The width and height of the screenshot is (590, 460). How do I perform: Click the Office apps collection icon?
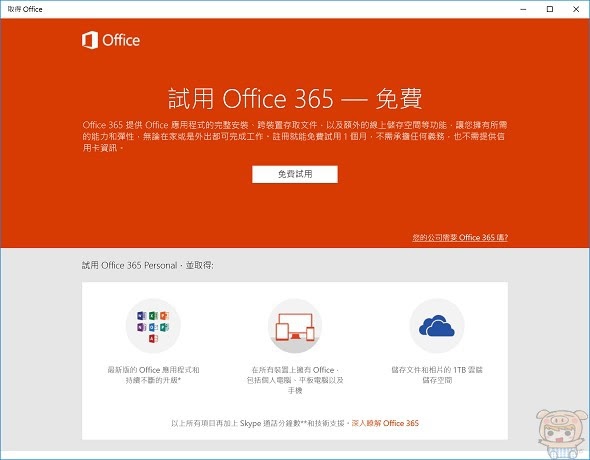tap(153, 326)
